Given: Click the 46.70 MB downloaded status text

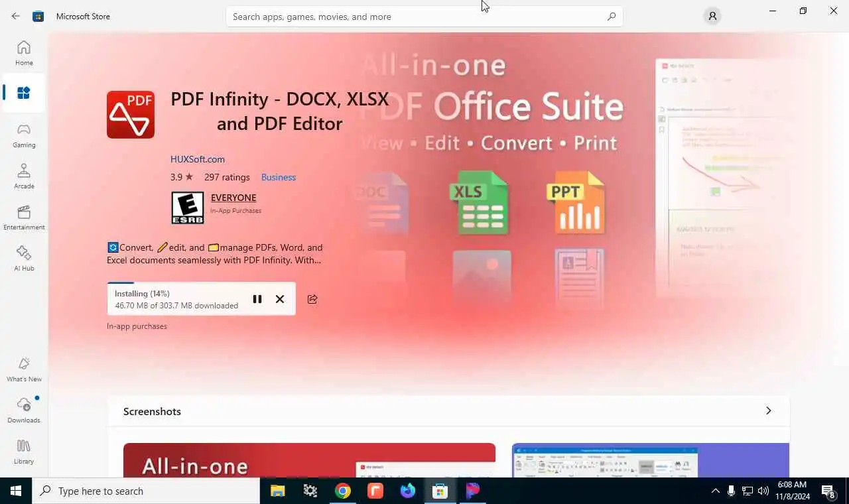Looking at the screenshot, I should coord(176,306).
